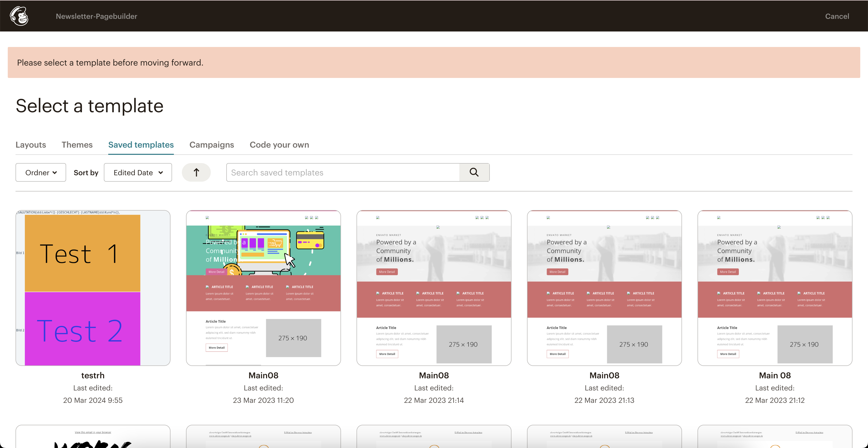Open the Code your own tab
This screenshot has height=448, width=868.
[x=279, y=145]
